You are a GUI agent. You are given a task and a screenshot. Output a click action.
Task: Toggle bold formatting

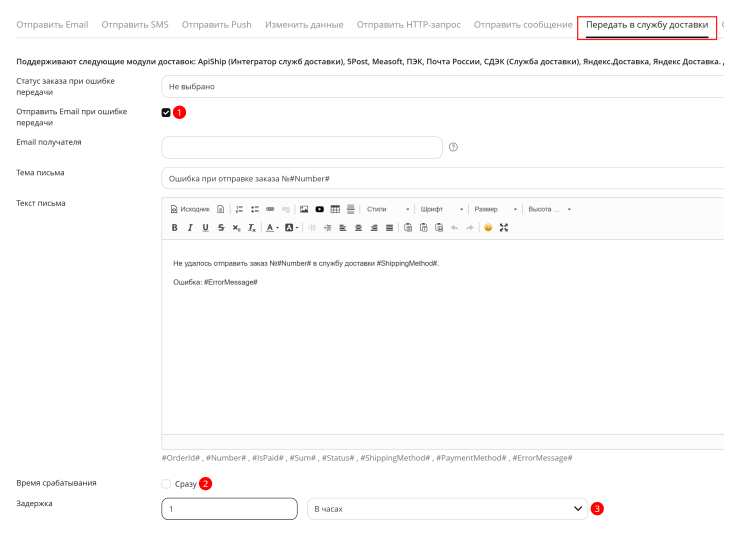(x=175, y=227)
